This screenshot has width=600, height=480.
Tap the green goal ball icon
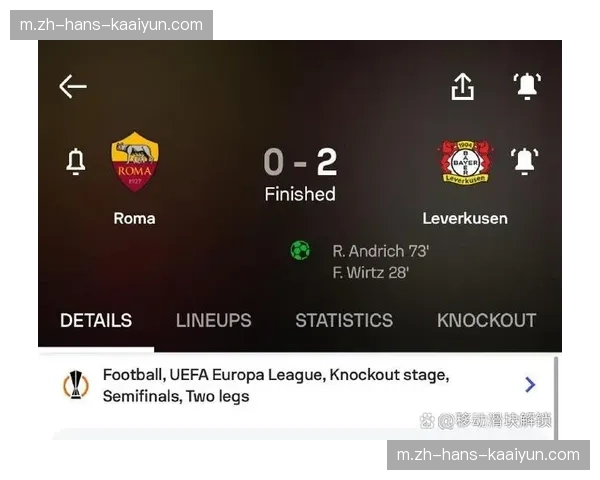(x=300, y=251)
